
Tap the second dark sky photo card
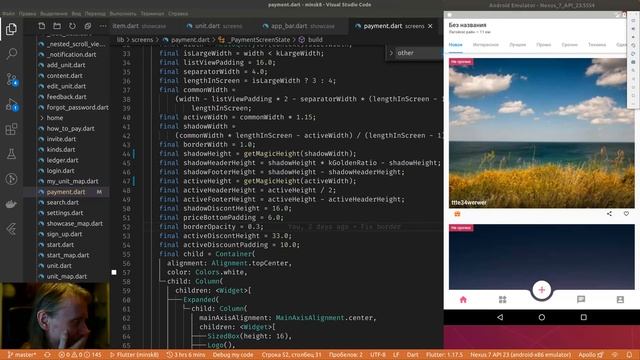(542, 257)
